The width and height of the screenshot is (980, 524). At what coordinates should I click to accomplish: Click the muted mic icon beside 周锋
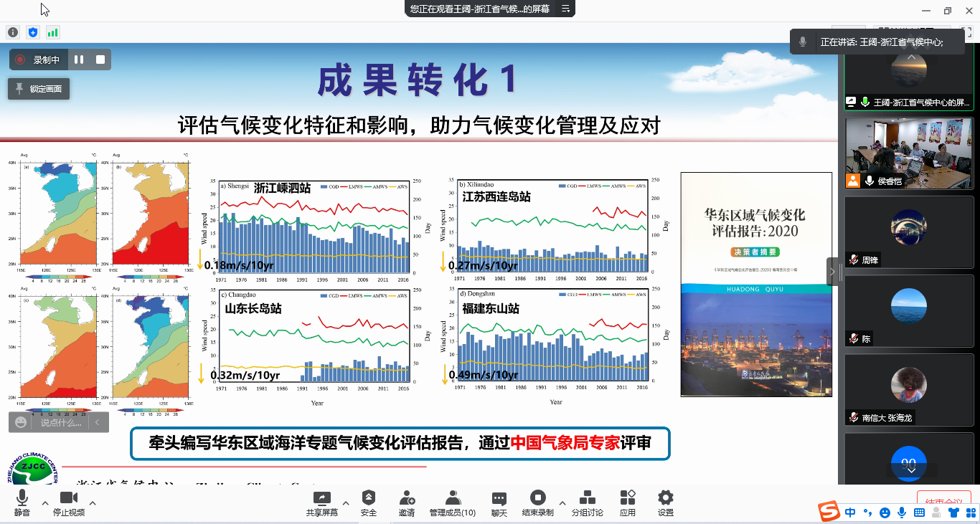pos(853,259)
